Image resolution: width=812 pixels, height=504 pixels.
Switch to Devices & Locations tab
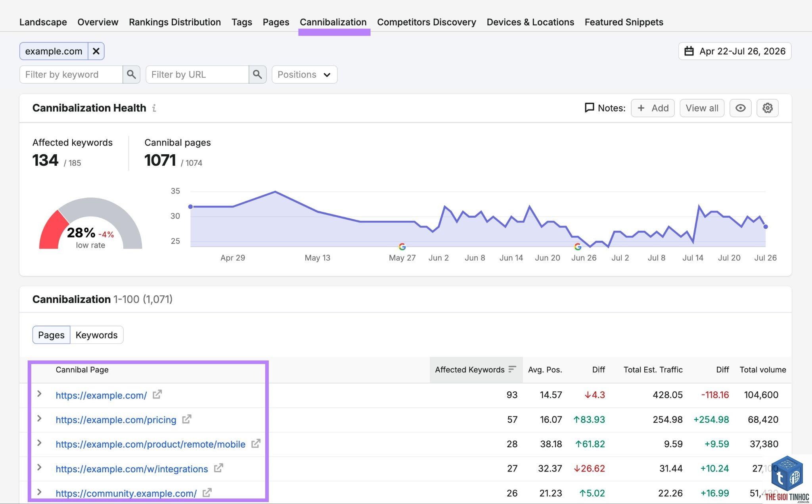530,22
